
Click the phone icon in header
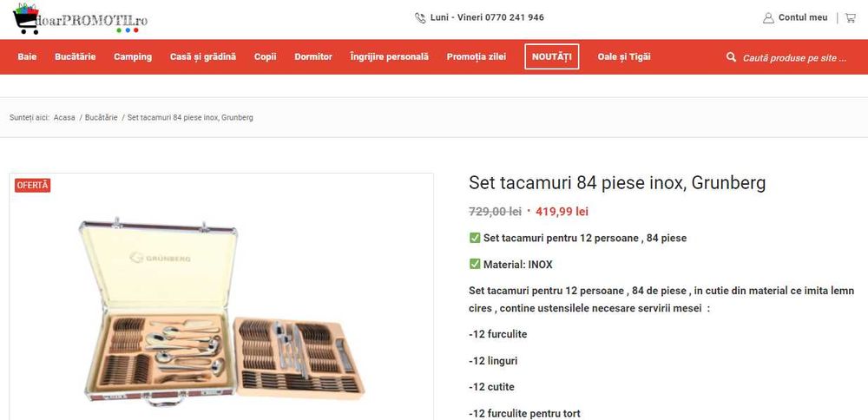(x=420, y=17)
